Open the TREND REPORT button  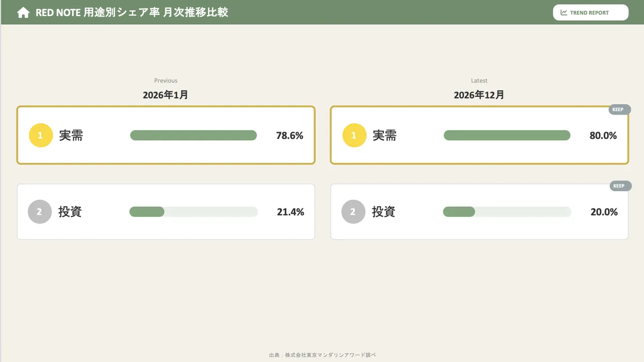click(x=590, y=12)
